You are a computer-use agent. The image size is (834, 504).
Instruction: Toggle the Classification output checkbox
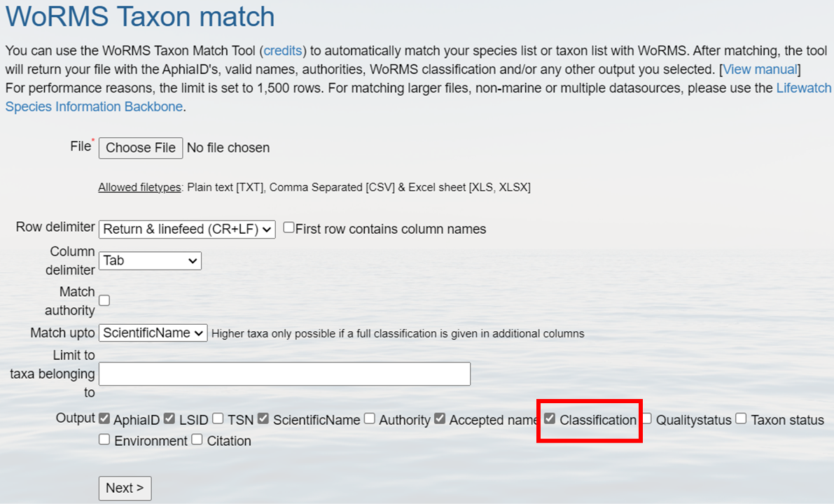[550, 419]
